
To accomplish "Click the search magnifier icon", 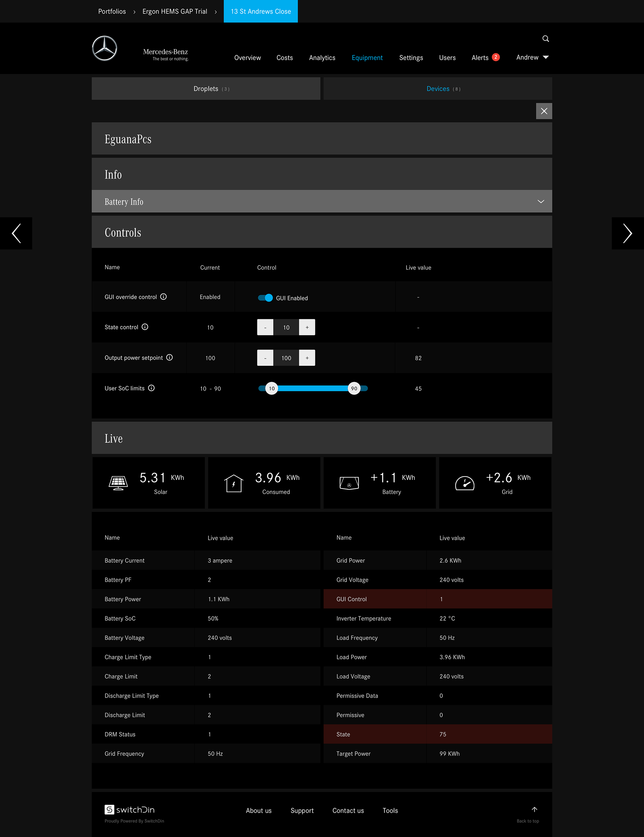I will (545, 39).
